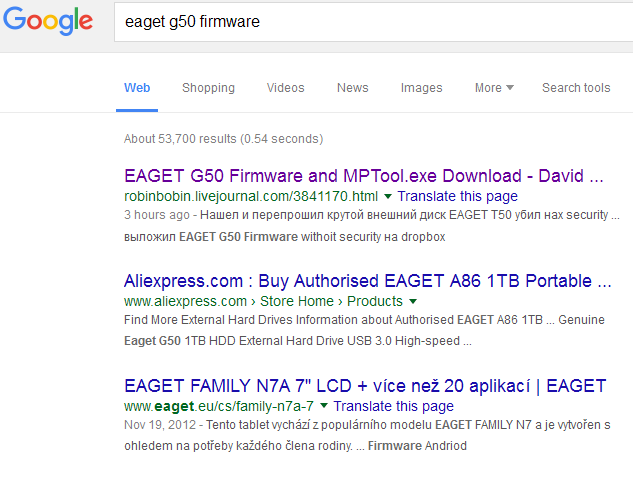
Task: Open Search tools options
Action: click(576, 88)
